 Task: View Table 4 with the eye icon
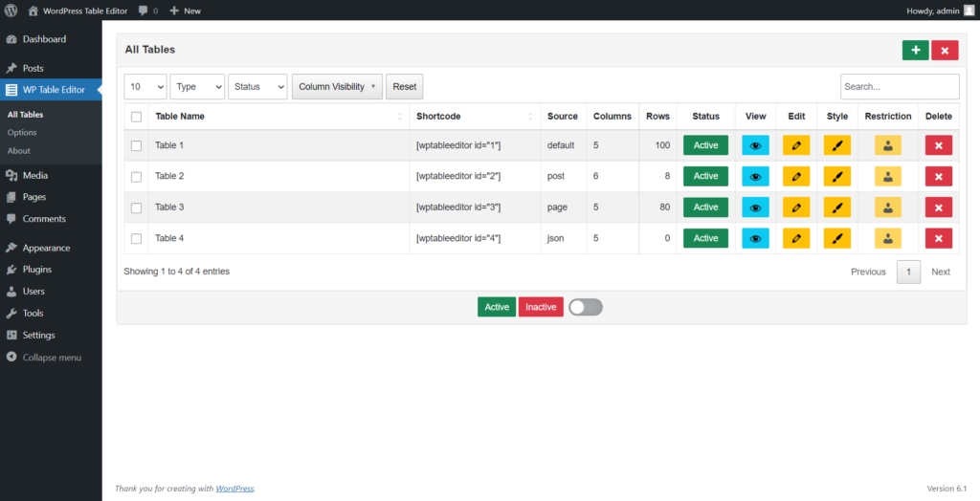[756, 238]
